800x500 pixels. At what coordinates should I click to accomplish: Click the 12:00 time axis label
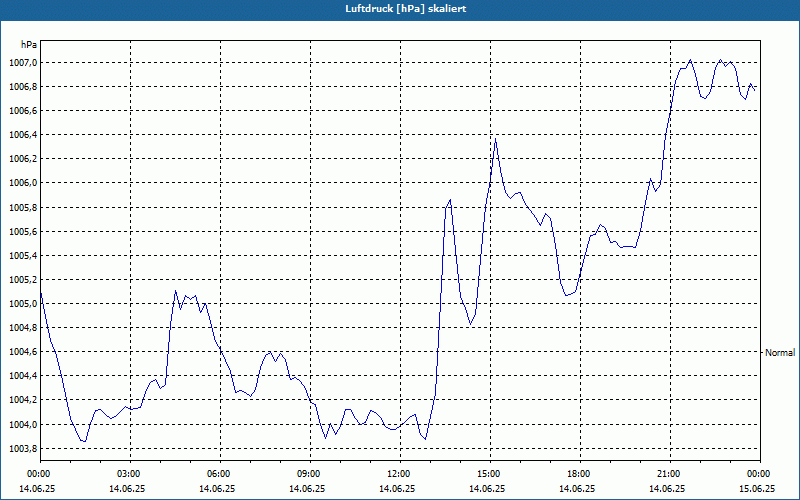(x=399, y=474)
